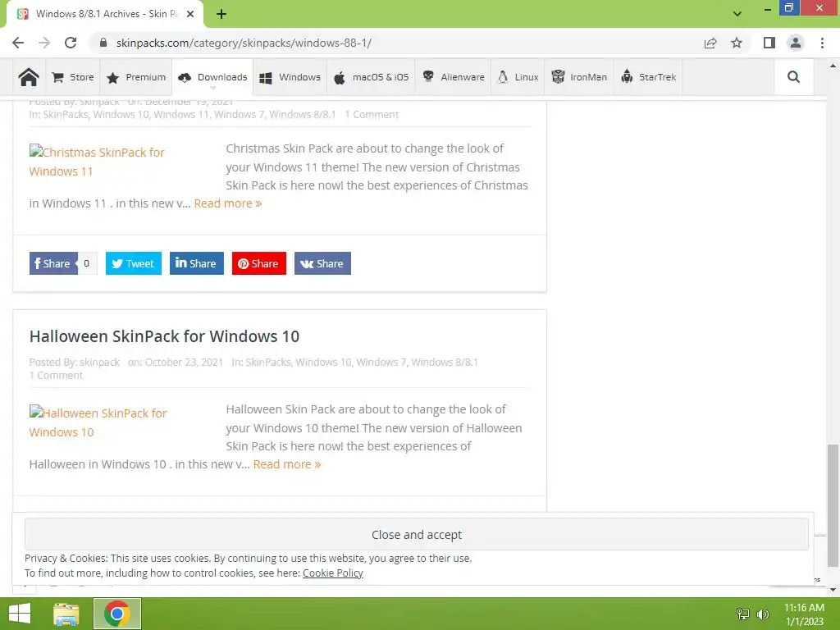The height and width of the screenshot is (630, 840).
Task: Open the Alienware nav item
Action: point(453,77)
